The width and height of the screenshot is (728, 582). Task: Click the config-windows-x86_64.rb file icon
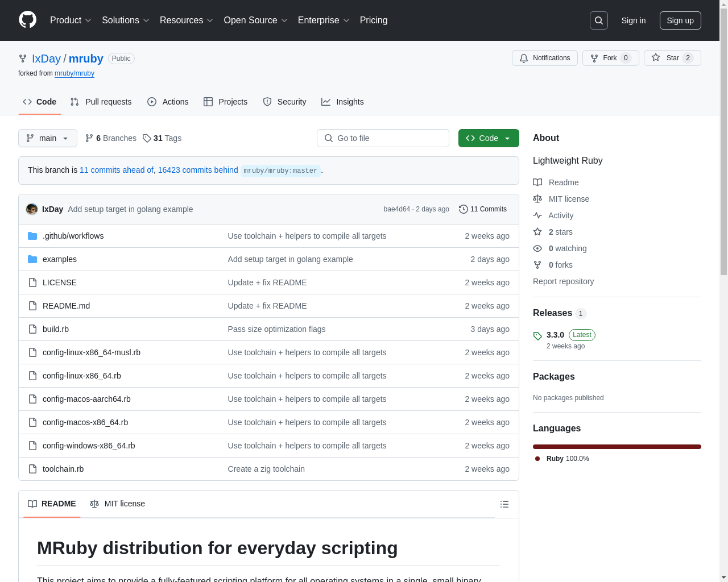[32, 446]
